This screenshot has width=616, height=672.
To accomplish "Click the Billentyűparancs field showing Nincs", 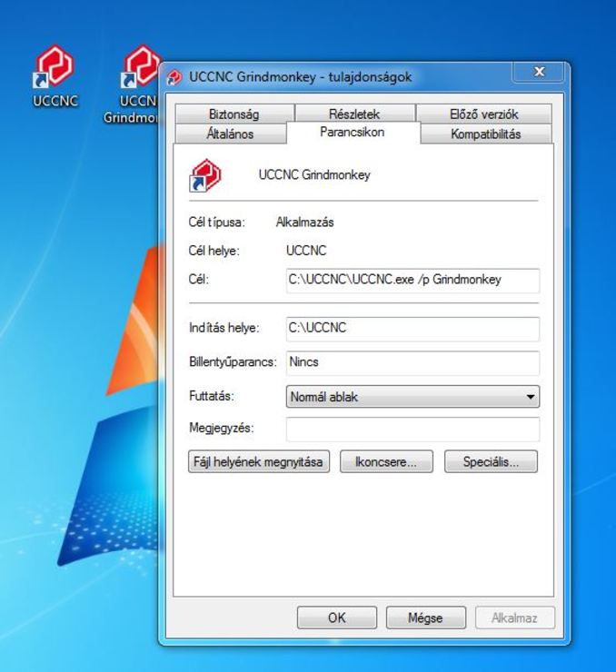I will click(x=412, y=362).
